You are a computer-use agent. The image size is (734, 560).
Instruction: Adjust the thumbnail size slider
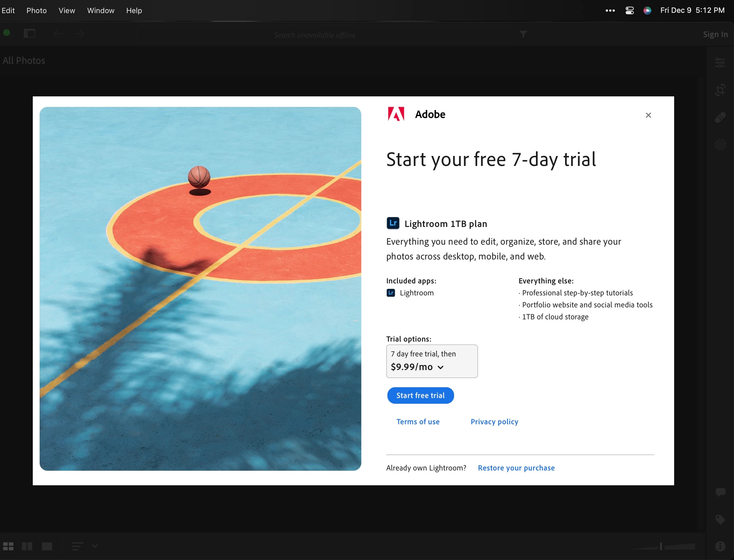point(661,546)
